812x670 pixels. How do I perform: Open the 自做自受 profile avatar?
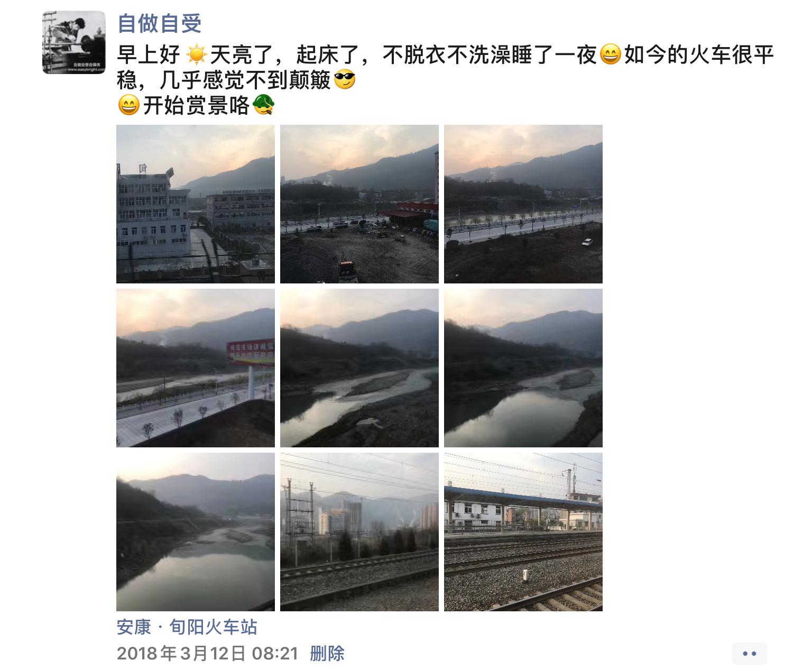74,42
